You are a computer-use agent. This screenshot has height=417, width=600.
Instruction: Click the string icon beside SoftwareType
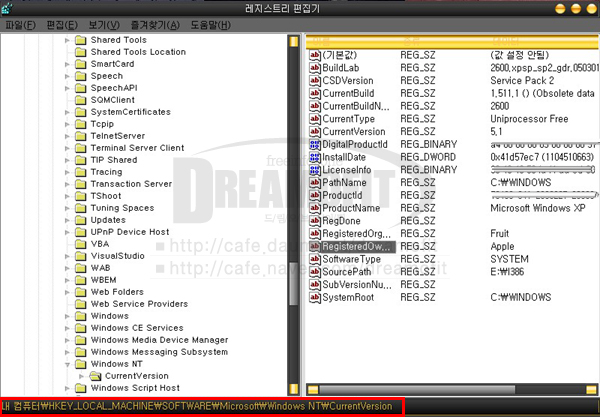pyautogui.click(x=315, y=259)
